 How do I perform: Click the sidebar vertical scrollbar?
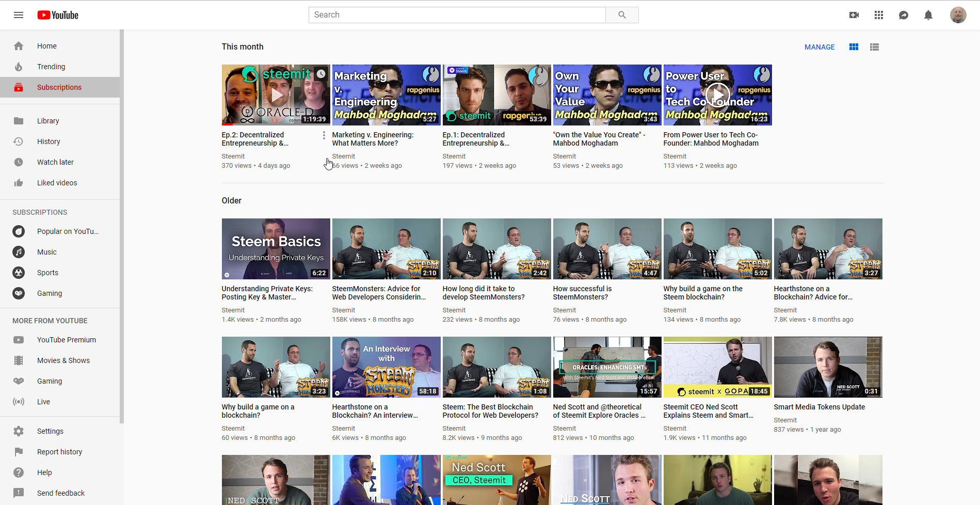pyautogui.click(x=122, y=226)
